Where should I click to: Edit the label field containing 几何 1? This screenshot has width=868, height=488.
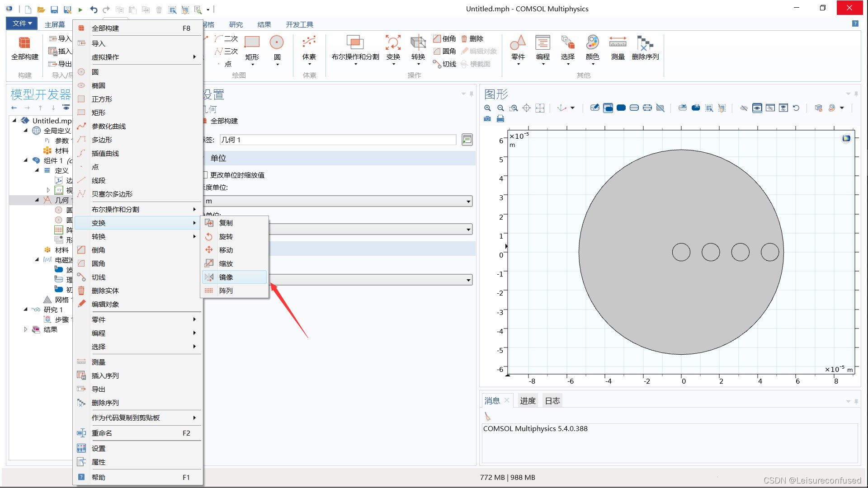(338, 140)
